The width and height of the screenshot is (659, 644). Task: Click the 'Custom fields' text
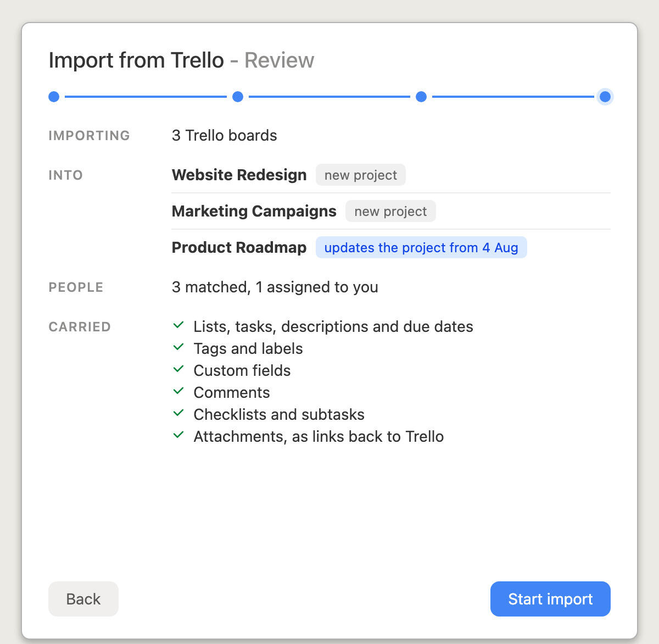tap(242, 371)
